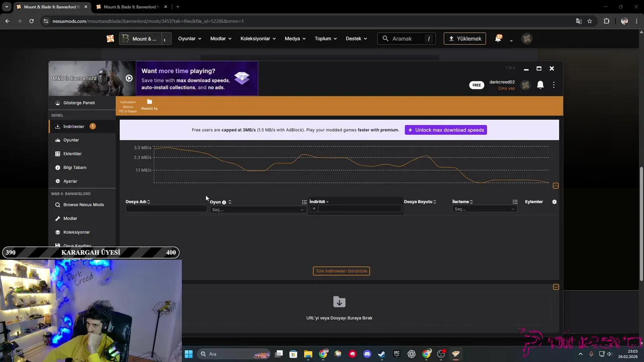Viewport: 644px width, 362px height.
Task: Click the info icon next to Oyun column
Action: (224, 202)
